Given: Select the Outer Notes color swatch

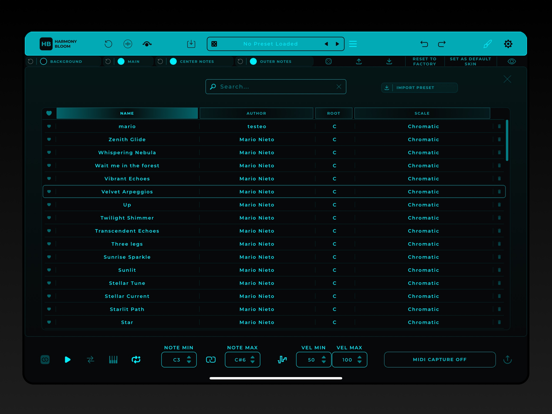Looking at the screenshot, I should (253, 62).
